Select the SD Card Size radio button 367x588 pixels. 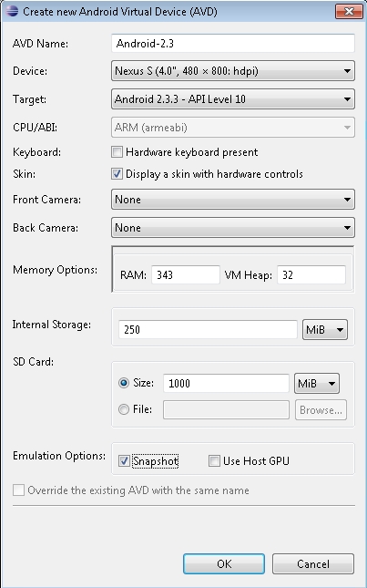(x=124, y=383)
